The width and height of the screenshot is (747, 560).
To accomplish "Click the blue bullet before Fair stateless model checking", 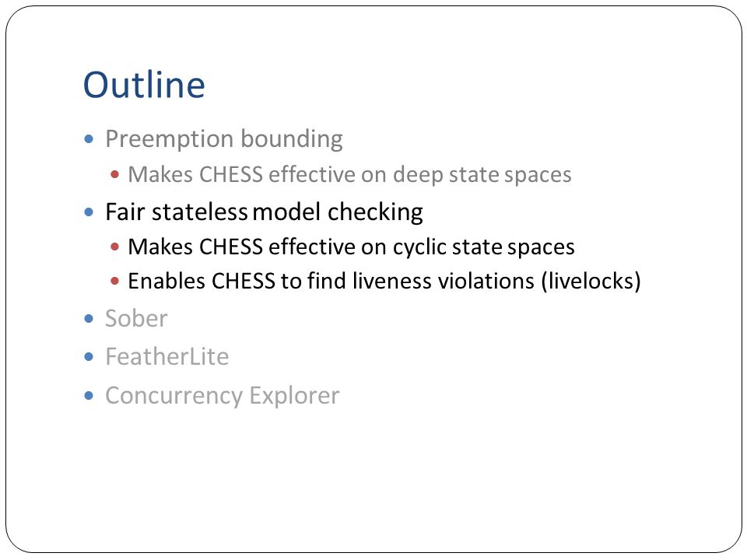I will coord(89,212).
